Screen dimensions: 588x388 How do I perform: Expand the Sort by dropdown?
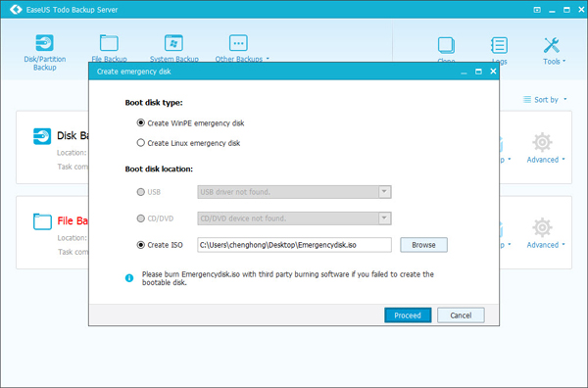click(545, 100)
